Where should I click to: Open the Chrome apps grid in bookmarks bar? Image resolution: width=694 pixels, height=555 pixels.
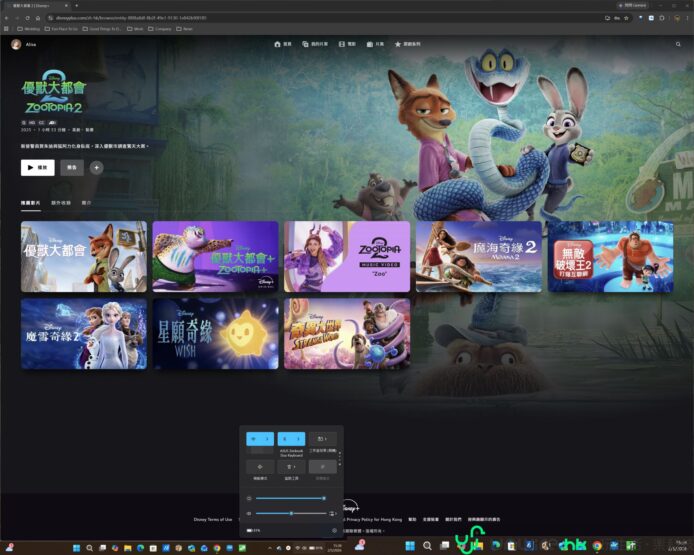[x=6, y=29]
